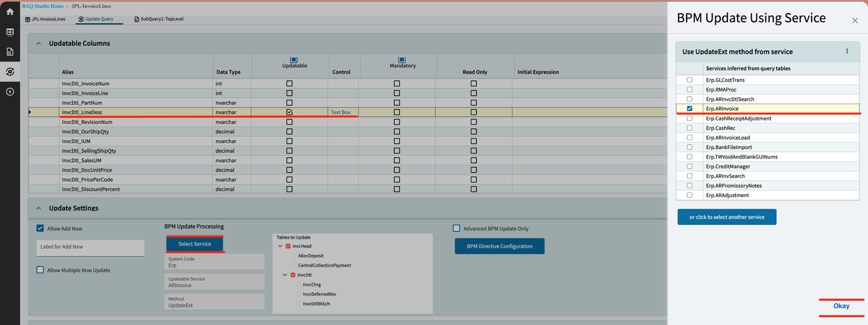Check Mandatory for InvcDtl_LineDesc
This screenshot has width=868, height=325.
(397, 112)
